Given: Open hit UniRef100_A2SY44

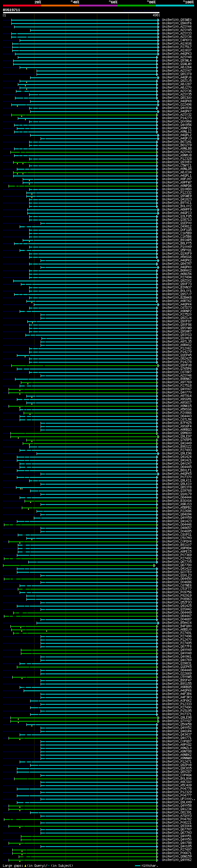Looking at the screenshot, I should (x=177, y=26).
